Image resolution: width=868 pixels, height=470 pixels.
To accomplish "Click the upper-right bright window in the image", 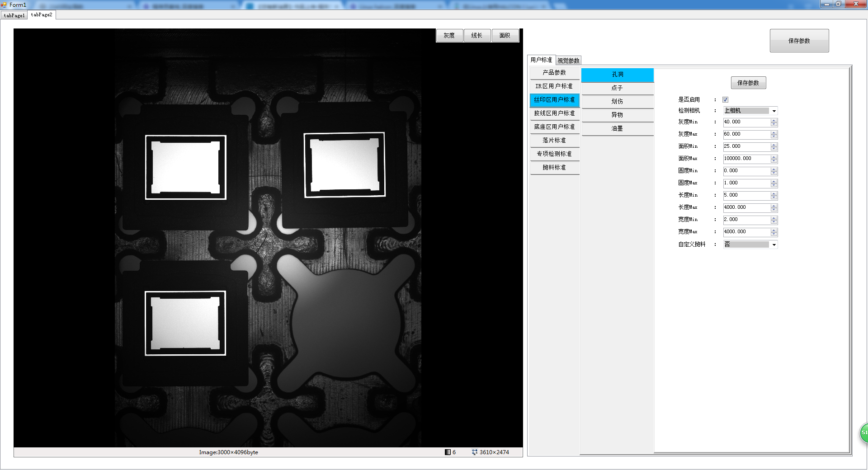I will tap(344, 164).
